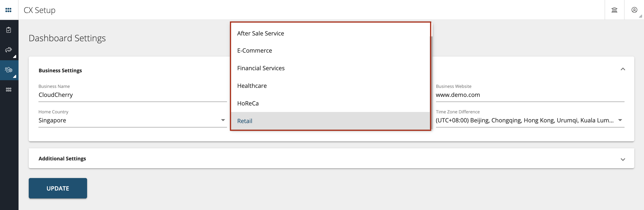Click the UPDATE button
This screenshot has width=644, height=210.
tap(58, 188)
